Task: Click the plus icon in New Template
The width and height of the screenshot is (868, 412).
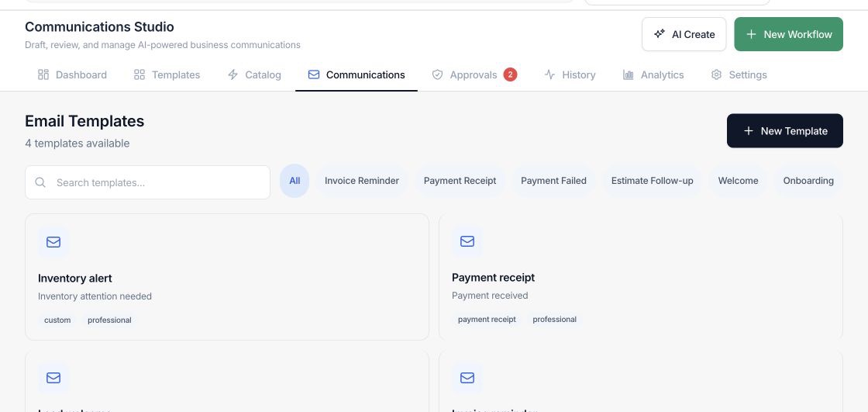Action: (748, 131)
